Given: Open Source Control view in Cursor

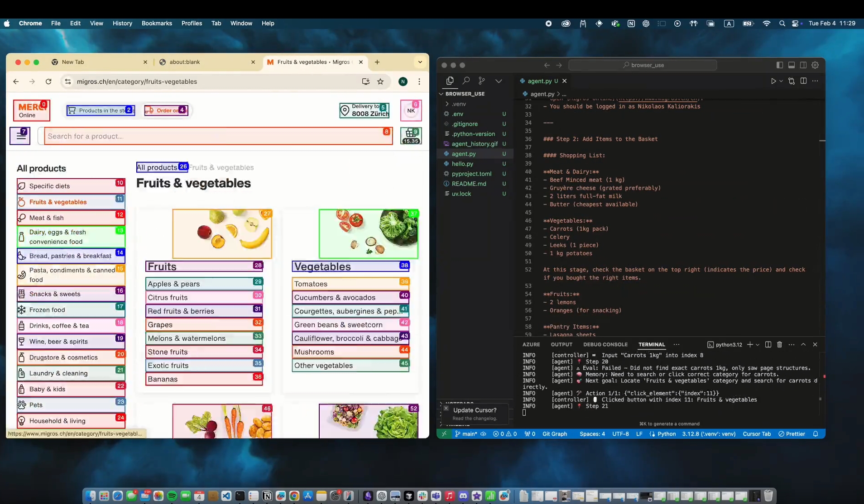Looking at the screenshot, I should [482, 81].
